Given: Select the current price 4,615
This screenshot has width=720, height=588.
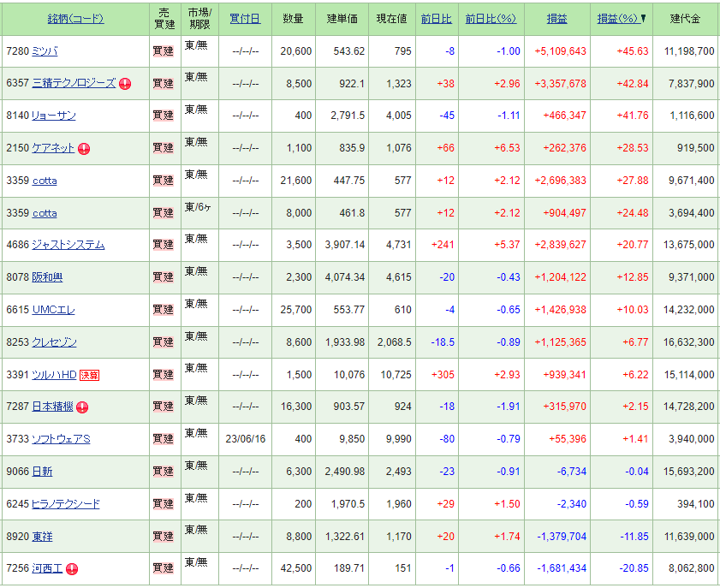Looking at the screenshot, I should coord(399,277).
